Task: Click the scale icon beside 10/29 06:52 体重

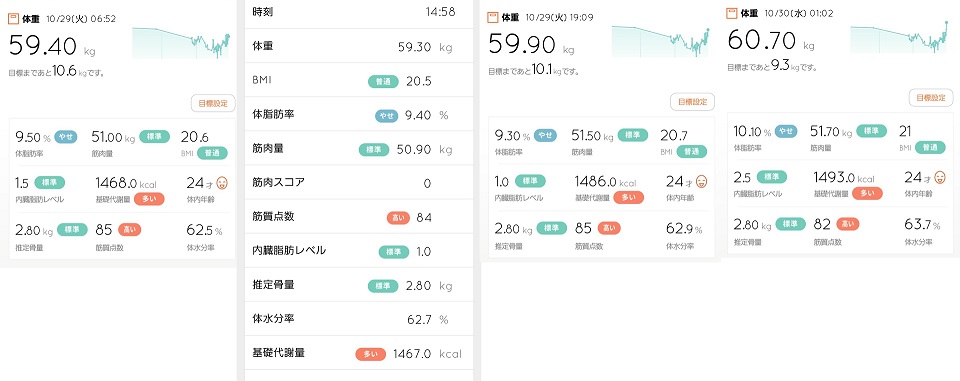Action: pos(13,19)
